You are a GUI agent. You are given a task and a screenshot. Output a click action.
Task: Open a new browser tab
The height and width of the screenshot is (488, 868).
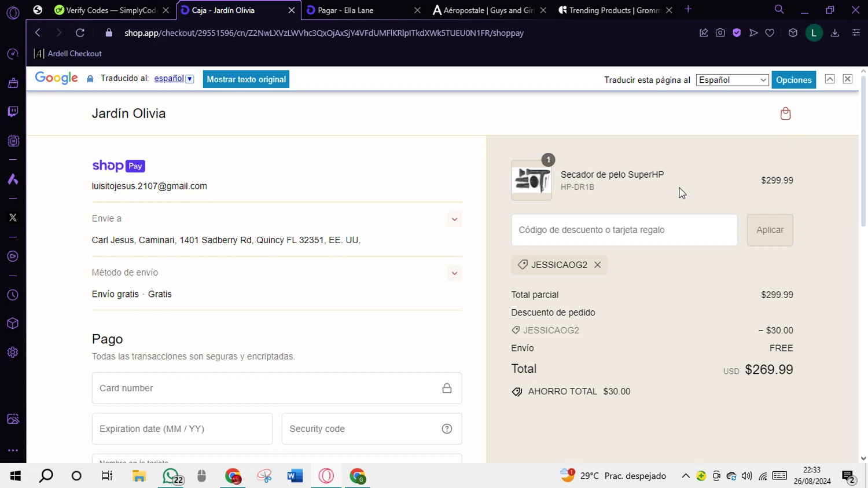coord(688,10)
